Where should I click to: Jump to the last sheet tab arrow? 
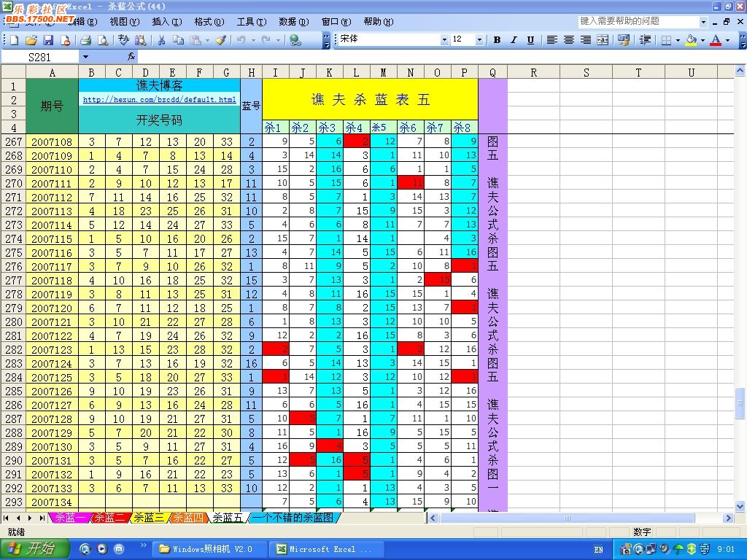tap(42, 518)
